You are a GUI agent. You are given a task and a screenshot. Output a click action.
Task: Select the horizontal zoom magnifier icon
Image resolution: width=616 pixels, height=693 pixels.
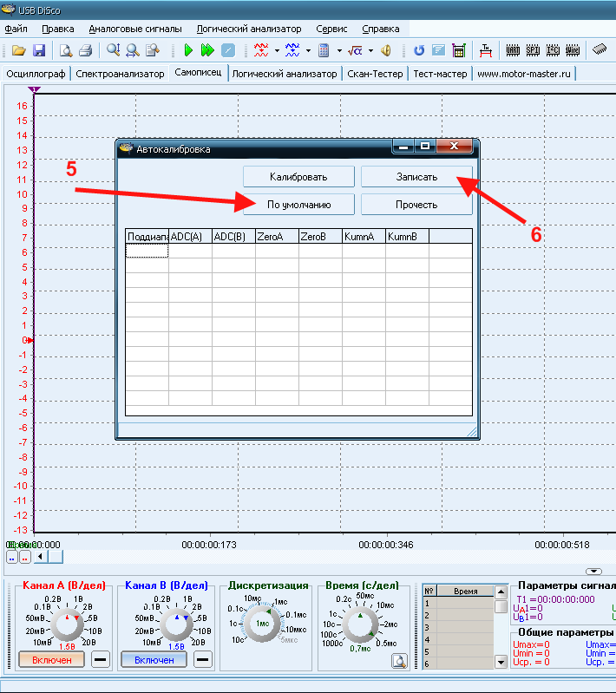132,50
